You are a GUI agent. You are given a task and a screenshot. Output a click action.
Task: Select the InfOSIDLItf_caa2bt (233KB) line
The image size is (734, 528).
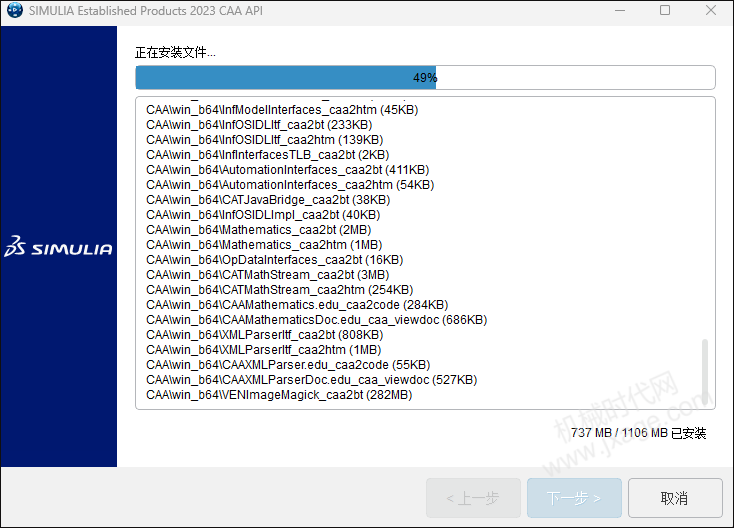click(259, 125)
